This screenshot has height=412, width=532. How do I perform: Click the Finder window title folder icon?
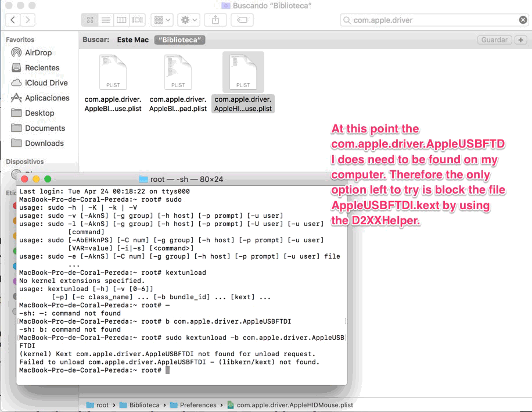tap(225, 5)
